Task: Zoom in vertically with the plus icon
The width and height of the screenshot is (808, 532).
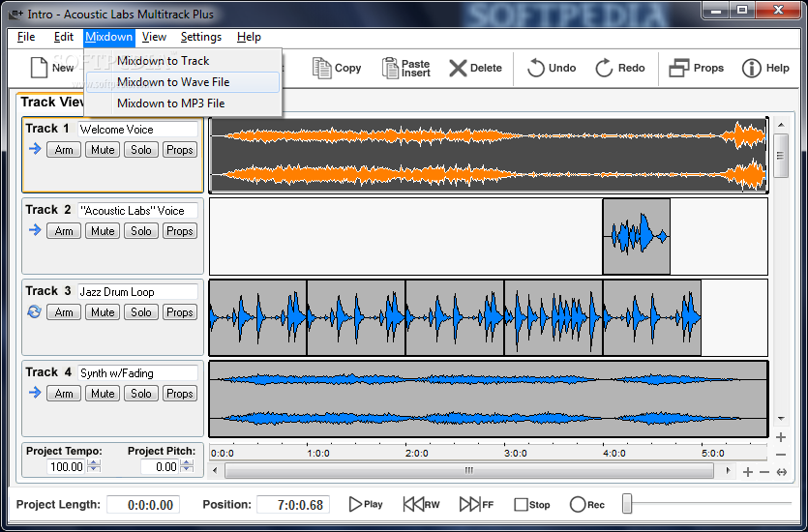Action: [781, 437]
